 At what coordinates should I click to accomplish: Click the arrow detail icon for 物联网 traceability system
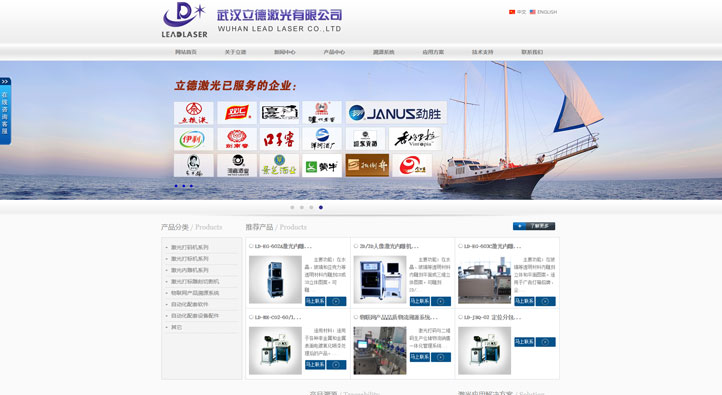[x=441, y=357]
